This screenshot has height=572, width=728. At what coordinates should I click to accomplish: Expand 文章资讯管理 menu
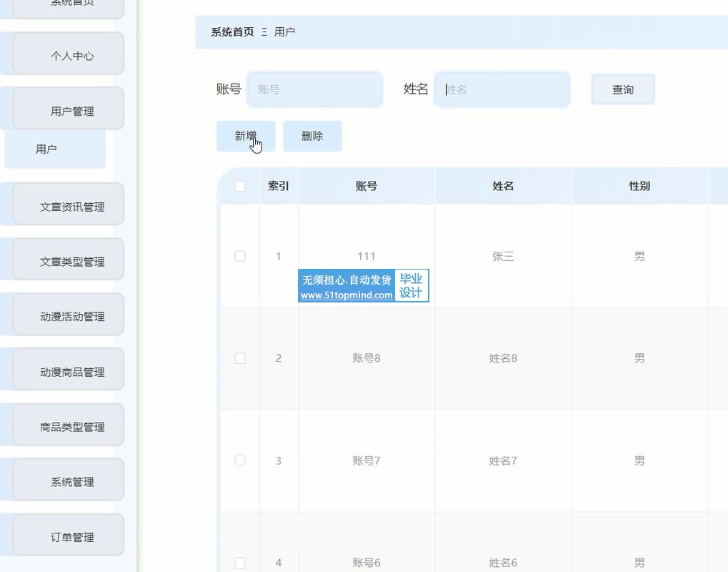[69, 204]
